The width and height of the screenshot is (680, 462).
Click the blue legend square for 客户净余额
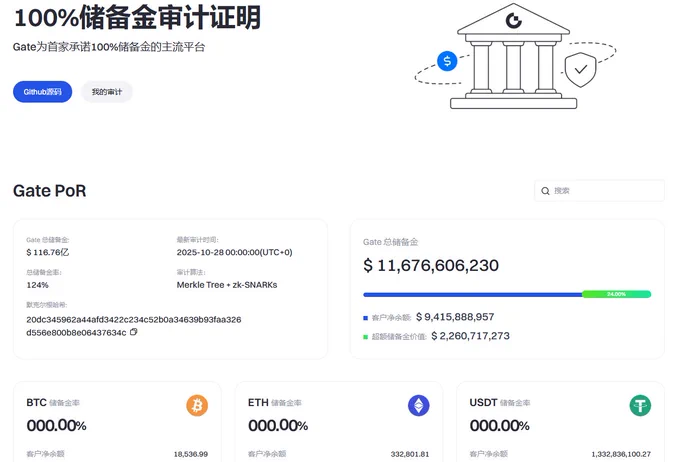(365, 318)
